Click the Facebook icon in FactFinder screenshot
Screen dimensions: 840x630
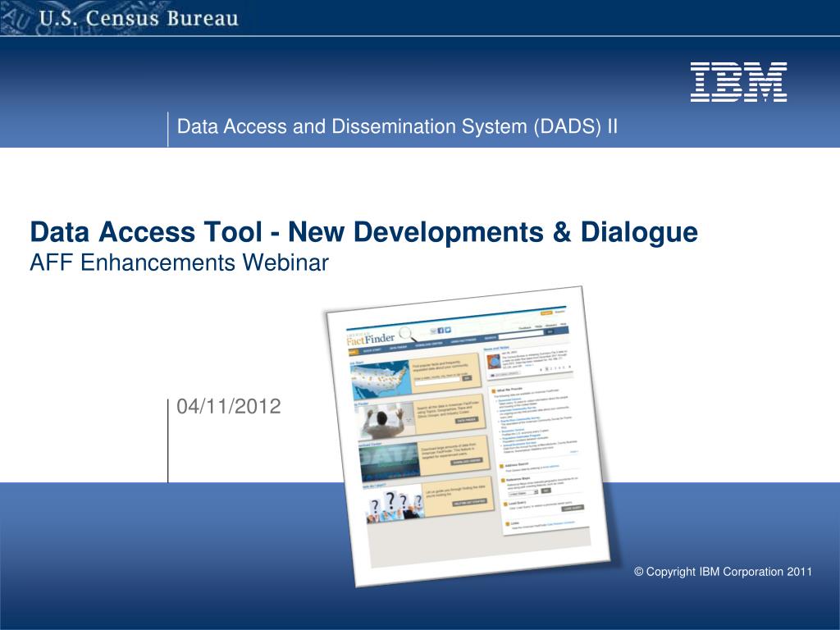(x=441, y=331)
